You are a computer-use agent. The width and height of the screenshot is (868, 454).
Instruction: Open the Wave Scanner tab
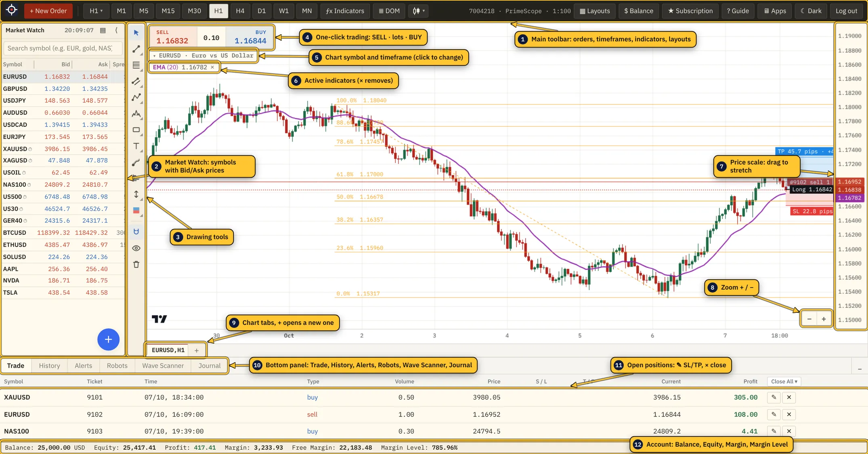pyautogui.click(x=163, y=366)
